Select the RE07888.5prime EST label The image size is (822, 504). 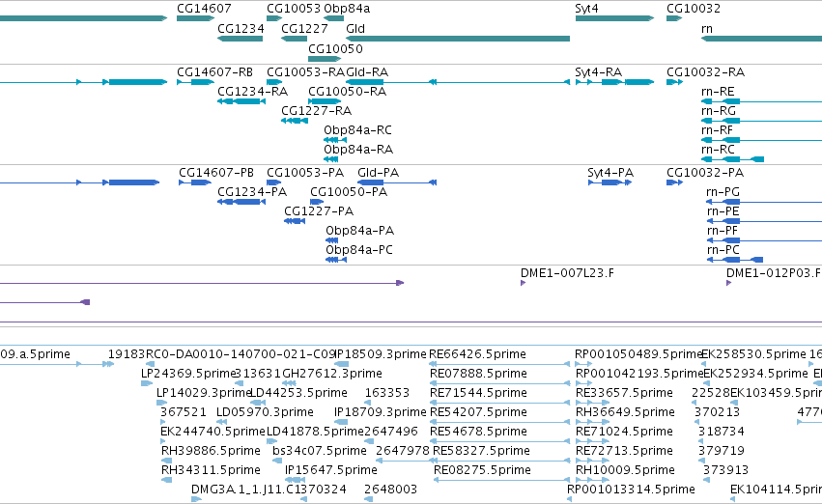coord(479,374)
